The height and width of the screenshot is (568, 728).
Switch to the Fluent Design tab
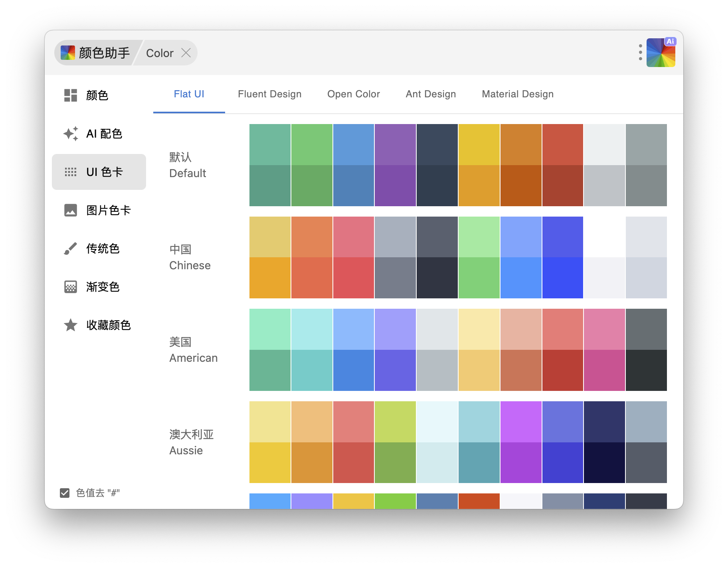click(x=270, y=94)
